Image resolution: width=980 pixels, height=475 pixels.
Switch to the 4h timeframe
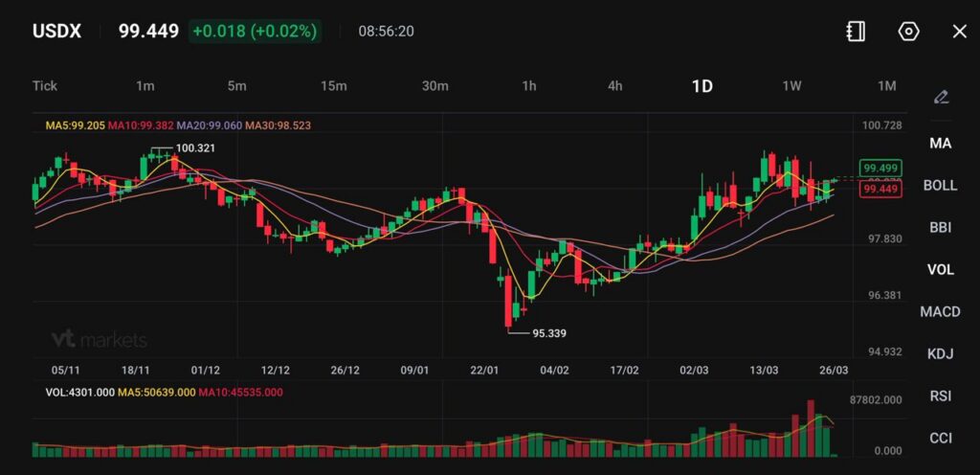[x=614, y=86]
